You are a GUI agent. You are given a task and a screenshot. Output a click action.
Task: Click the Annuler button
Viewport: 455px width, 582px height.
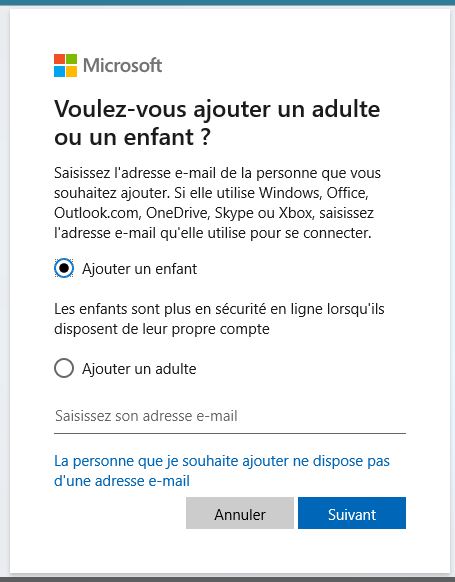pos(240,513)
